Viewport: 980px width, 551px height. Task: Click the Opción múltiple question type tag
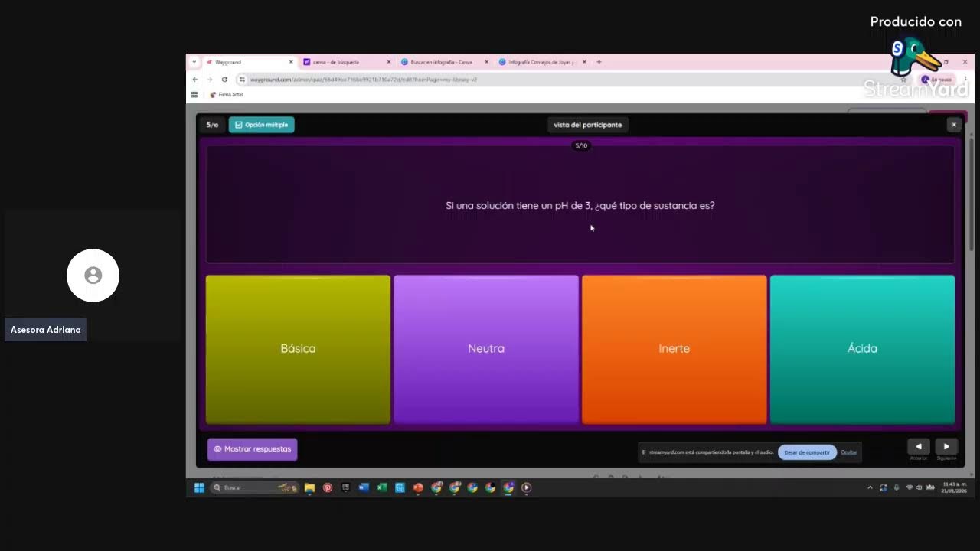261,125
